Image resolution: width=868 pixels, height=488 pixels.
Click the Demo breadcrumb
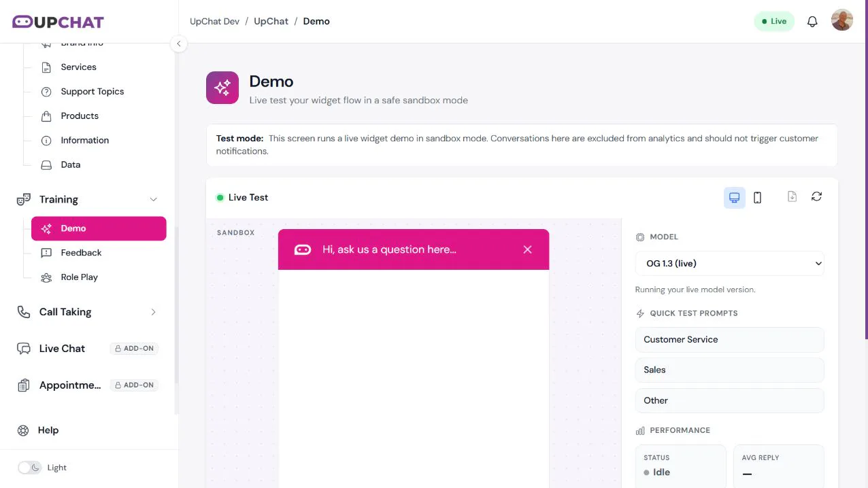(316, 21)
